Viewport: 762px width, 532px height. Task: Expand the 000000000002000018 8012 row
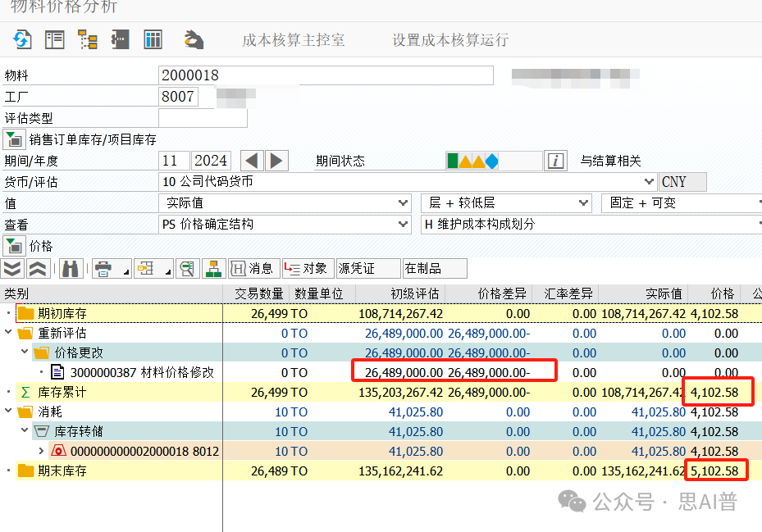pos(42,451)
